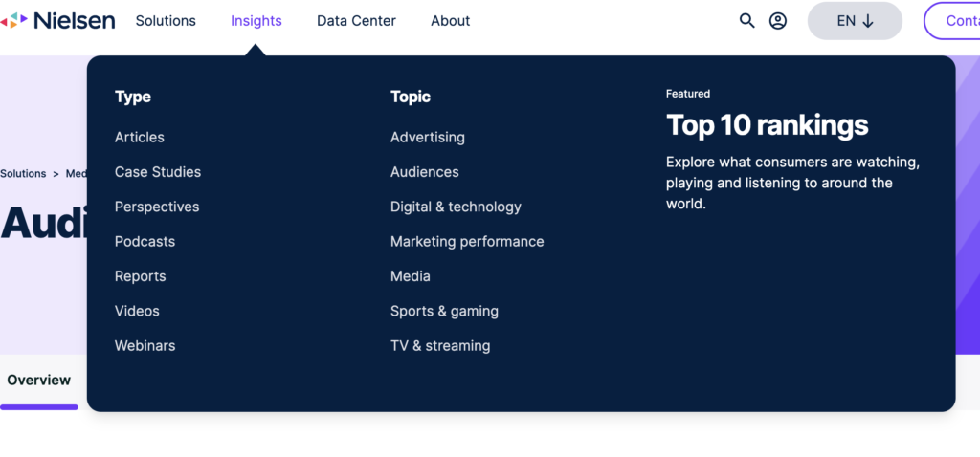
Task: Switch to the Overview tab
Action: 39,381
